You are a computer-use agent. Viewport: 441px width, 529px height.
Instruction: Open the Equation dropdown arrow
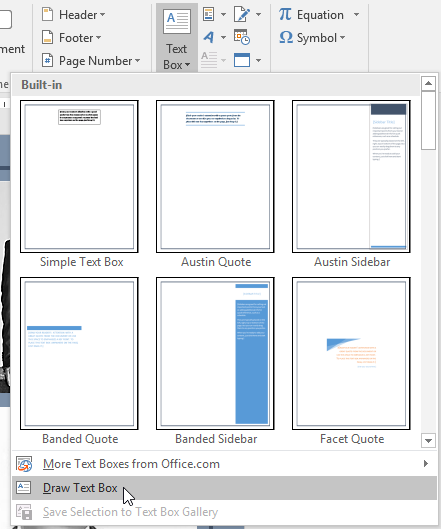pos(356,15)
